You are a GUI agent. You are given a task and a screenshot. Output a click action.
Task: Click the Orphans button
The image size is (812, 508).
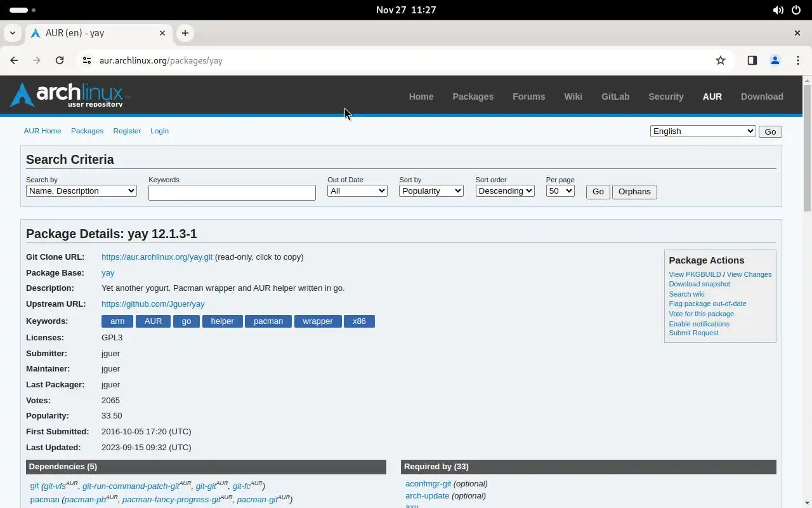(x=634, y=192)
